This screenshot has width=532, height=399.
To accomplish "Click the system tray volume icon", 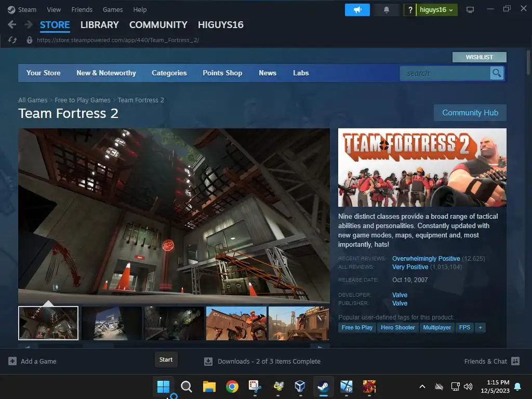I will pyautogui.click(x=468, y=387).
